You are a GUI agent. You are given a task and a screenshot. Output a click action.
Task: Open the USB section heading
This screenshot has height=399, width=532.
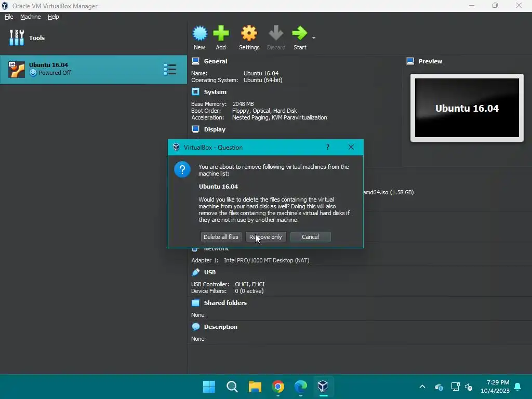(x=210, y=272)
